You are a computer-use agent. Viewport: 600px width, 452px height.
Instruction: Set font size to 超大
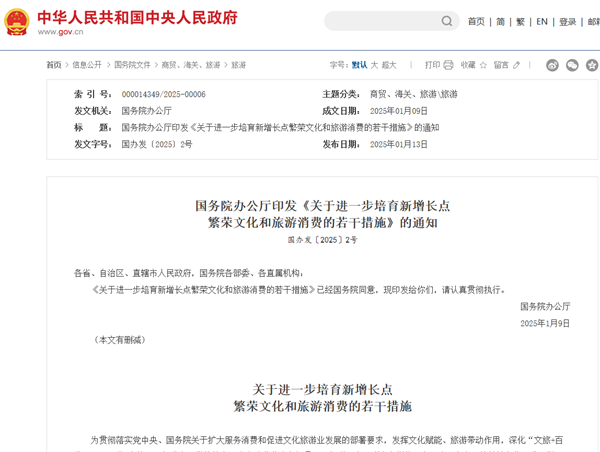[391, 65]
